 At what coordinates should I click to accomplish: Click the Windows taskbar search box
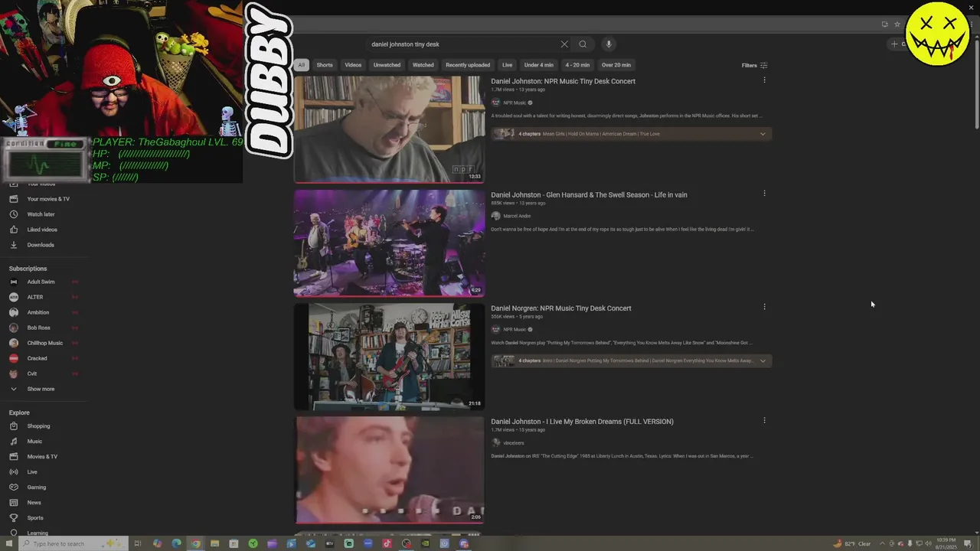click(x=73, y=543)
